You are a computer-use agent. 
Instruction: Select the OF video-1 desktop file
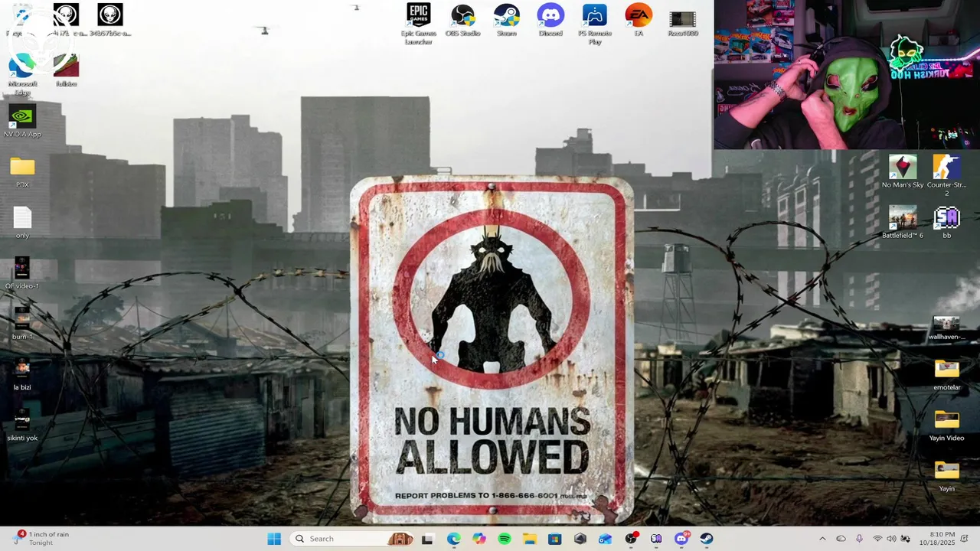pos(22,273)
